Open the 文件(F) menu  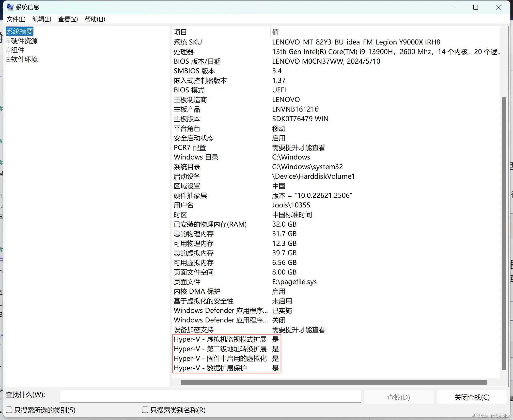click(x=16, y=19)
